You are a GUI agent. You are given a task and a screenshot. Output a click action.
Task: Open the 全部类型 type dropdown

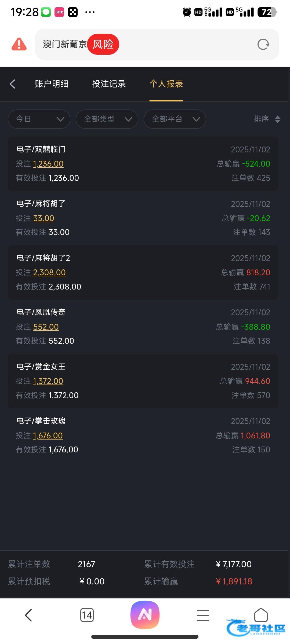pyautogui.click(x=107, y=119)
